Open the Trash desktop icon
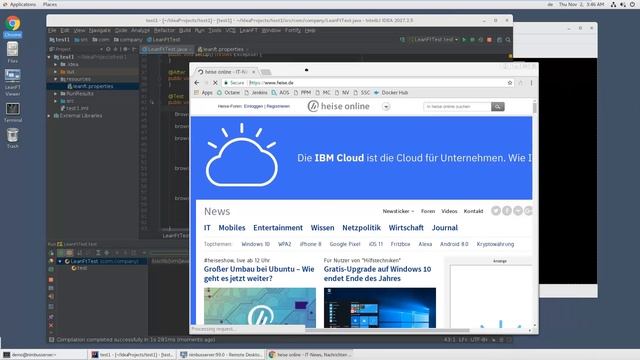640x360 pixels. pos(13,138)
